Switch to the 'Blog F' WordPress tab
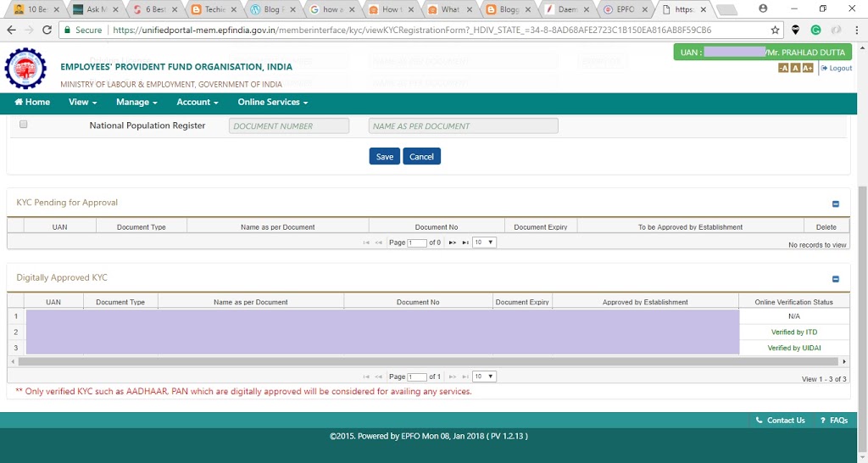The image size is (868, 463). click(271, 9)
